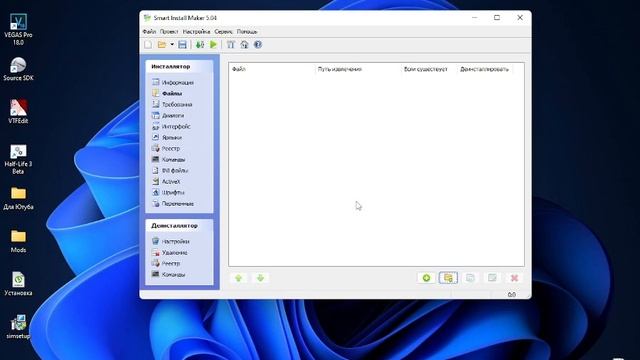The image size is (640, 360).
Task: Click the Деинсталлировать column header
Action: [x=486, y=69]
